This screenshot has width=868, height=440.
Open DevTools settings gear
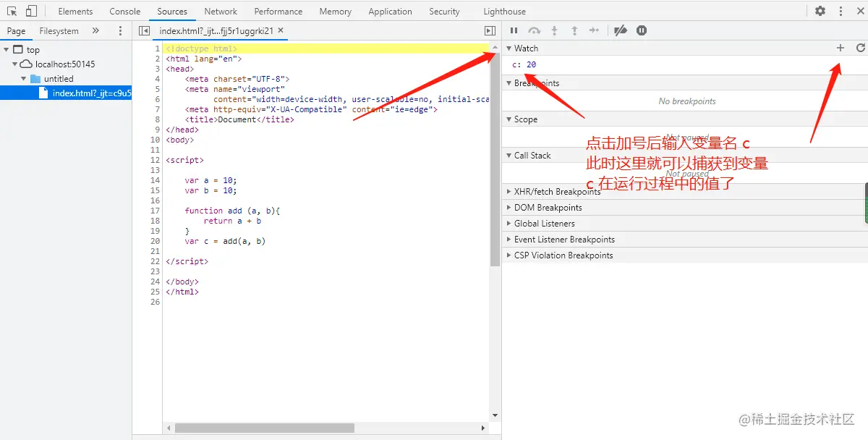(820, 11)
